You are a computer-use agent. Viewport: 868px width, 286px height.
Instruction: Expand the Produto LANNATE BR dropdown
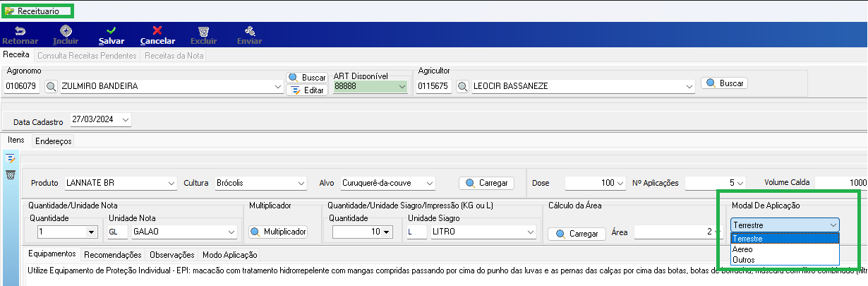pos(171,183)
